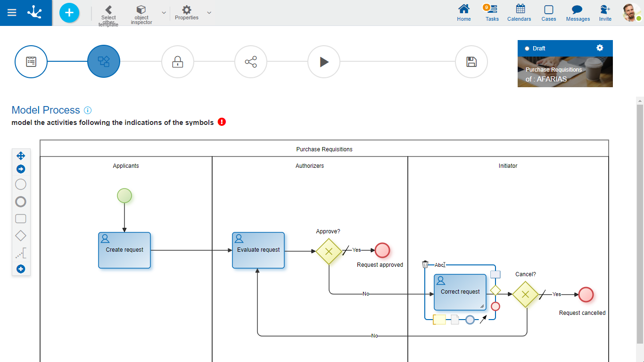This screenshot has width=644, height=362.
Task: Click the Deyel logo icon
Action: (x=34, y=12)
